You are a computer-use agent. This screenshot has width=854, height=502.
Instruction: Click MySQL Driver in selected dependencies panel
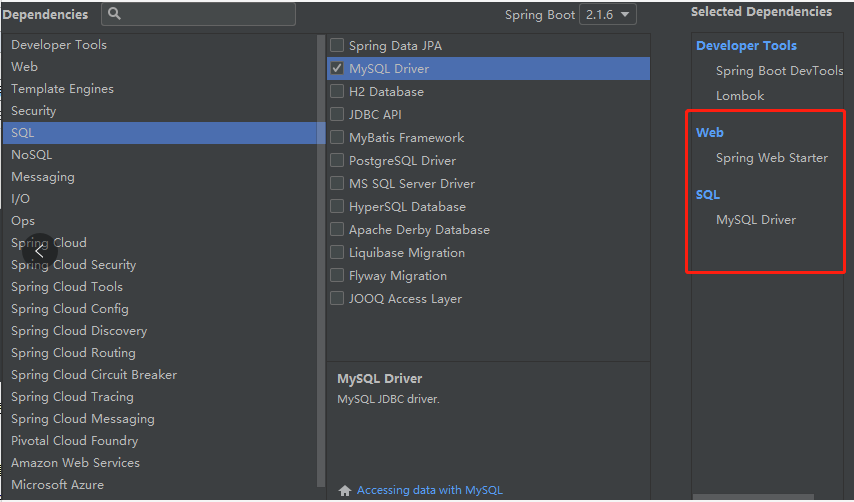coord(756,220)
